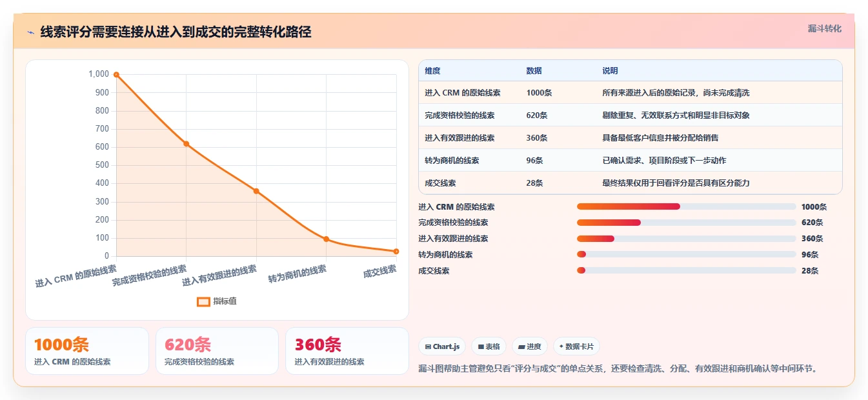Click progress row label 转为商机的线索

point(445,255)
